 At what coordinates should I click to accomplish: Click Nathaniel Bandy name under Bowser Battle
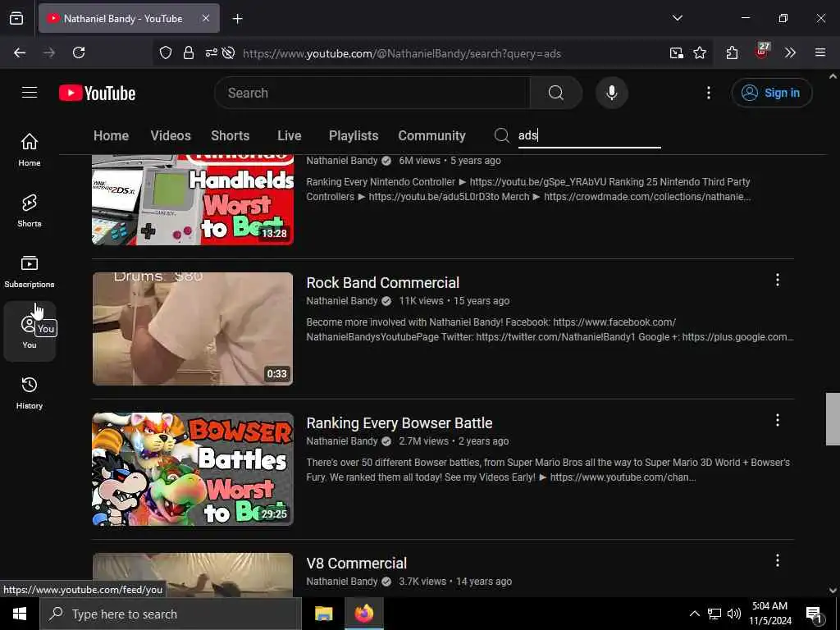[x=342, y=441]
